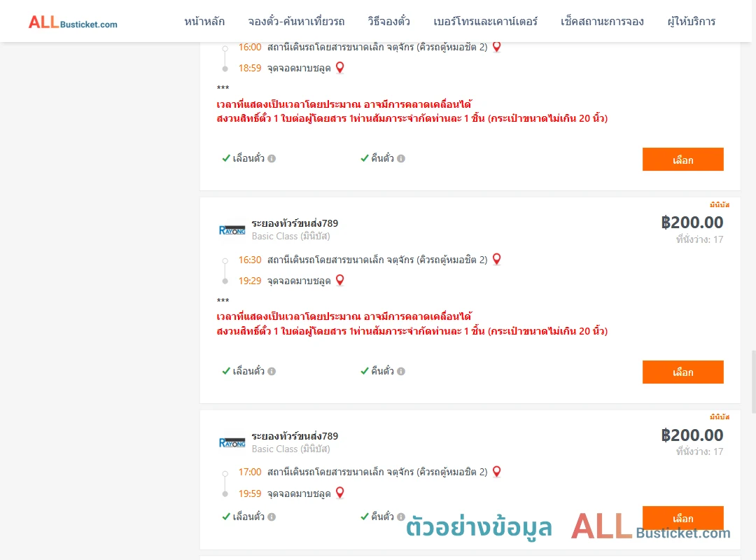Click the 17:00 departure time
Image resolution: width=756 pixels, height=560 pixels.
coord(250,472)
